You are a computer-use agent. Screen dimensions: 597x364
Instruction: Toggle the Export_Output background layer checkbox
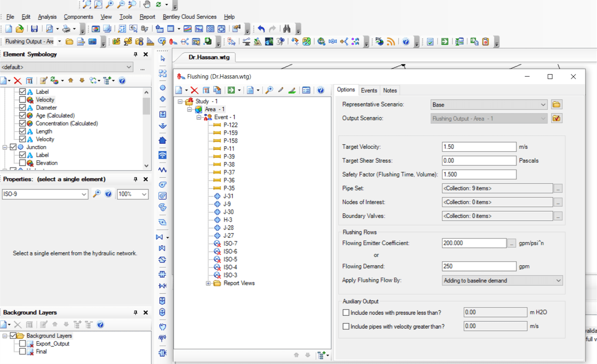click(x=22, y=344)
